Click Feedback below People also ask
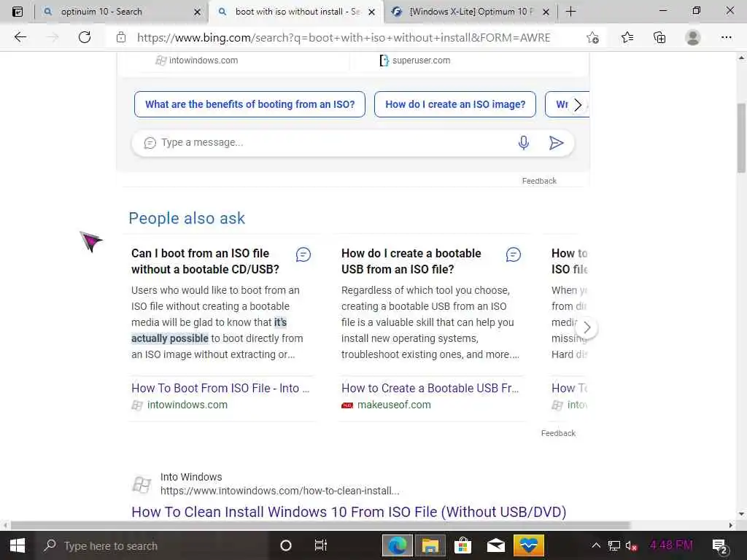 click(x=558, y=433)
